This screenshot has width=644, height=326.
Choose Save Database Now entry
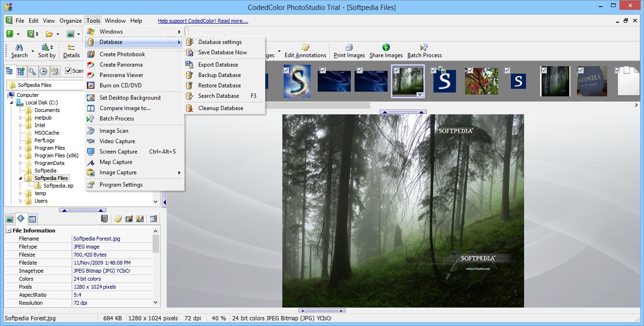(x=224, y=52)
